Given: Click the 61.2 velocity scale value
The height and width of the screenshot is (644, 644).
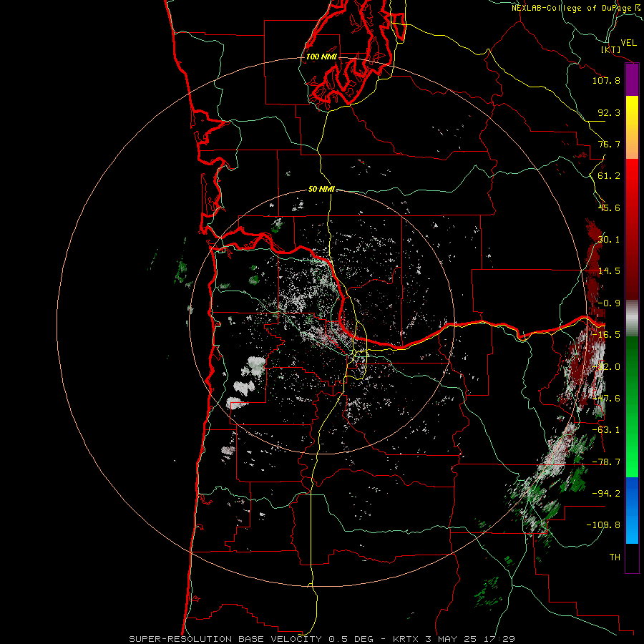Looking at the screenshot, I should coord(609,176).
